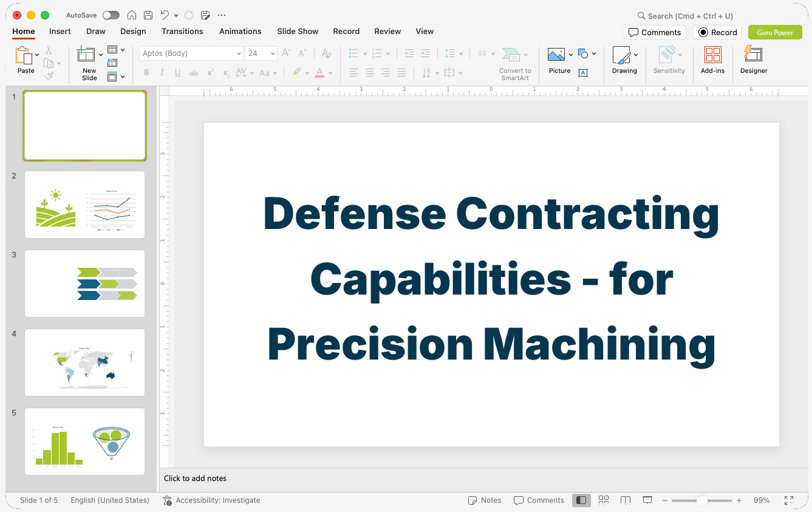Toggle italic formatting
Screen dimensions: 812x512
point(162,73)
